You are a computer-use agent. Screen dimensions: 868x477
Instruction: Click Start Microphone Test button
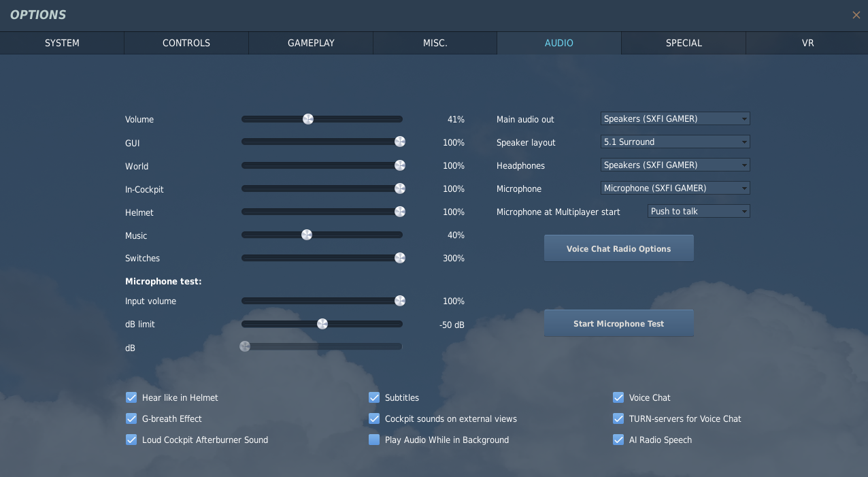point(619,323)
